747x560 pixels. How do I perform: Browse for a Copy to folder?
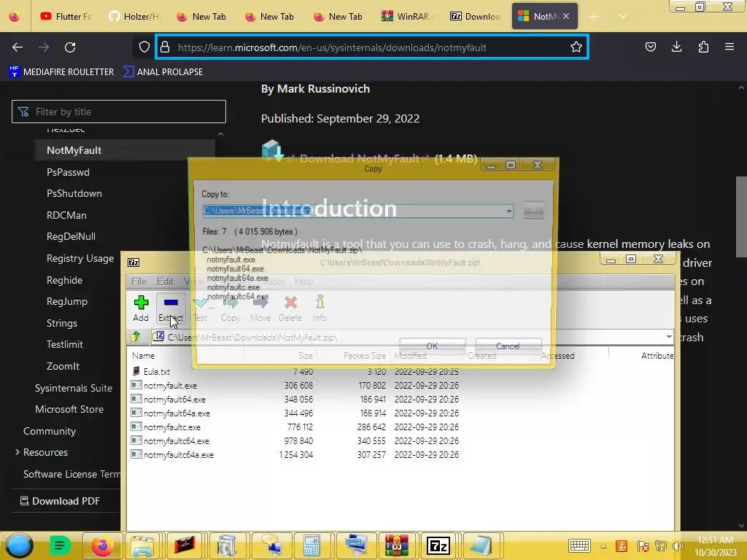[x=533, y=211]
